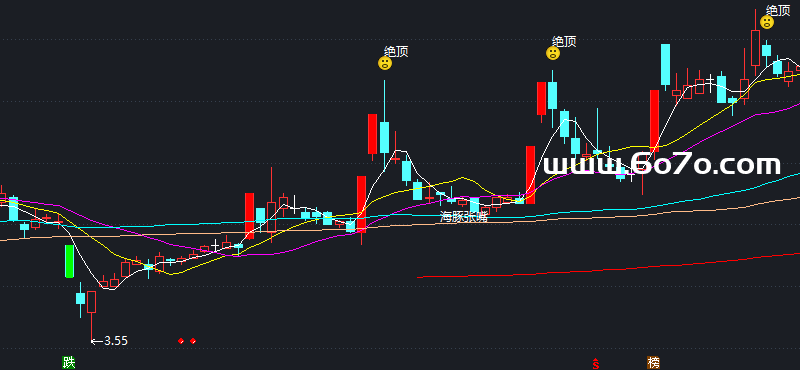
Task: Click the bright green limit-down candle
Action: [x=69, y=261]
